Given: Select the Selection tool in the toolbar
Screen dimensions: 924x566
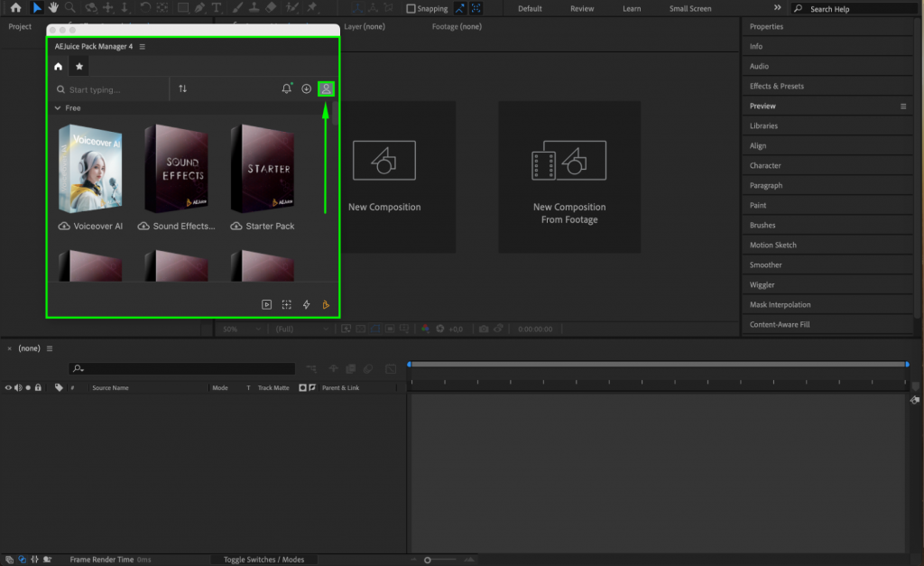Looking at the screenshot, I should (36, 8).
